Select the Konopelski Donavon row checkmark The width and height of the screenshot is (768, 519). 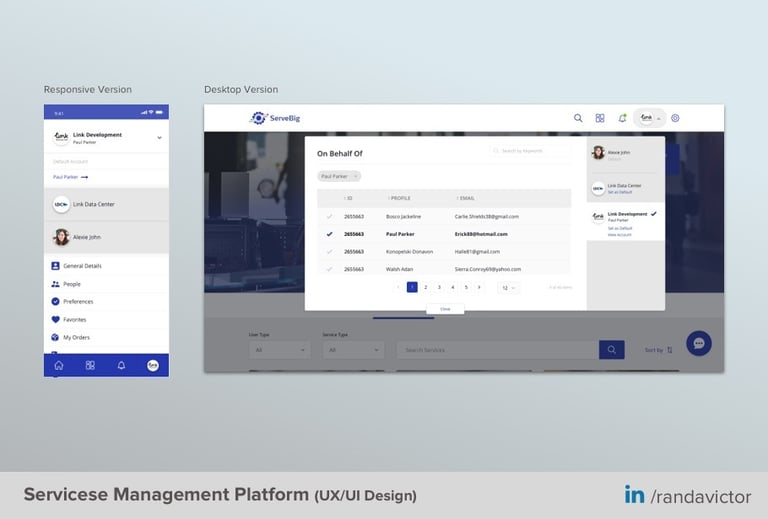329,252
